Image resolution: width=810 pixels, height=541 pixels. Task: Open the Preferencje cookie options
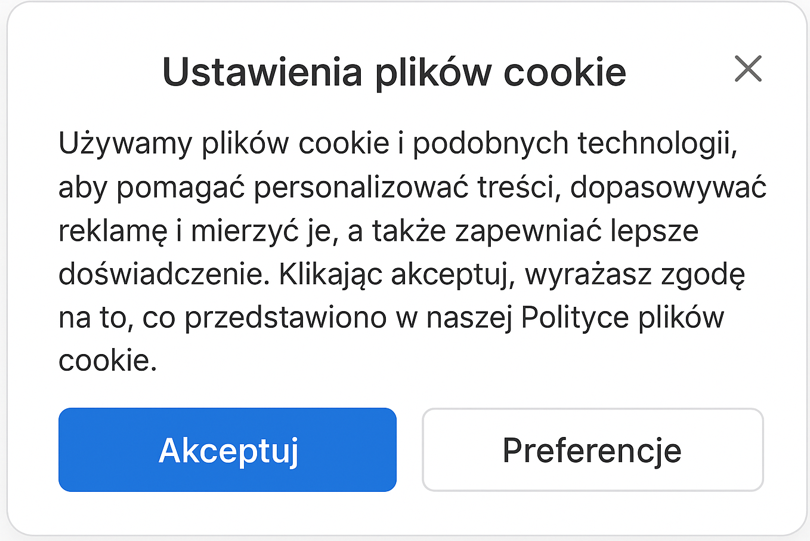(x=593, y=450)
